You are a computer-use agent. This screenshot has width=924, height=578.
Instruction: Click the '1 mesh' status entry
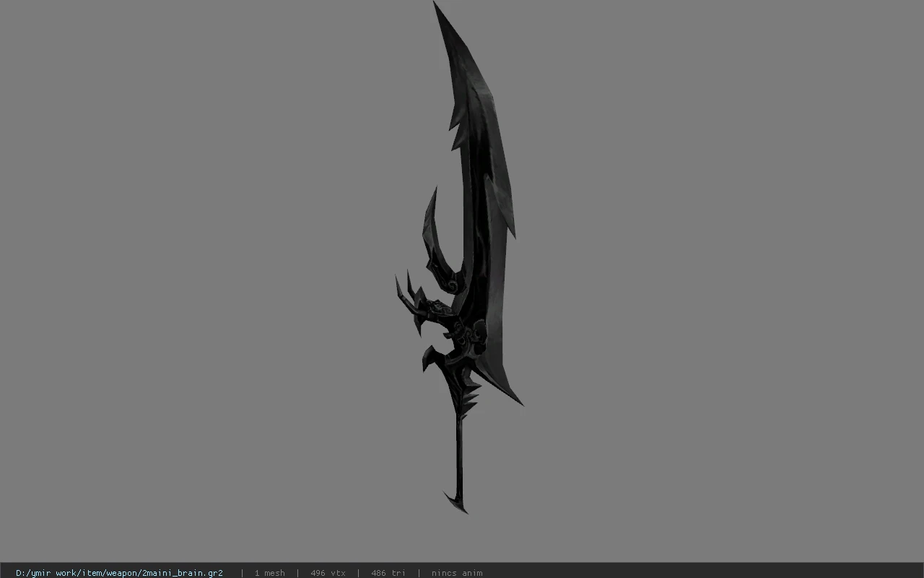(x=269, y=573)
